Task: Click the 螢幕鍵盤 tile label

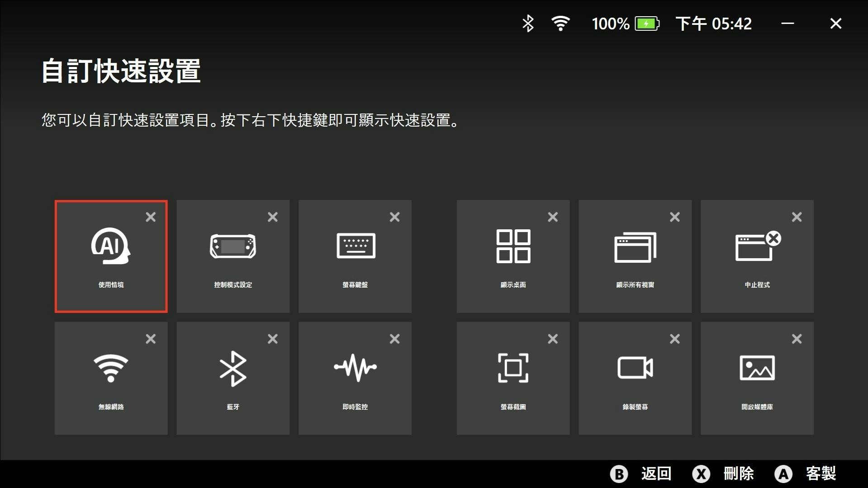Action: pos(355,285)
